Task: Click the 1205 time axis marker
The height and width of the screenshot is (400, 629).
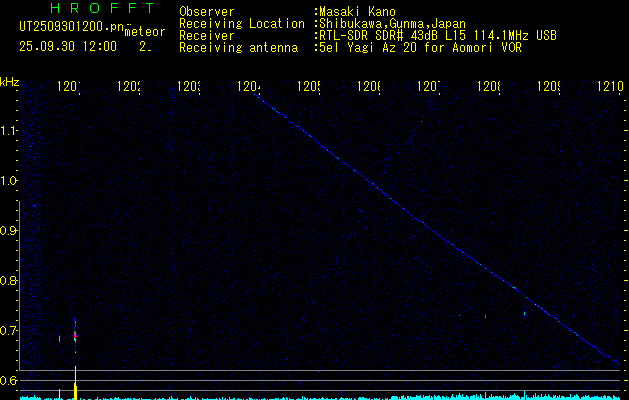Action: [x=308, y=86]
